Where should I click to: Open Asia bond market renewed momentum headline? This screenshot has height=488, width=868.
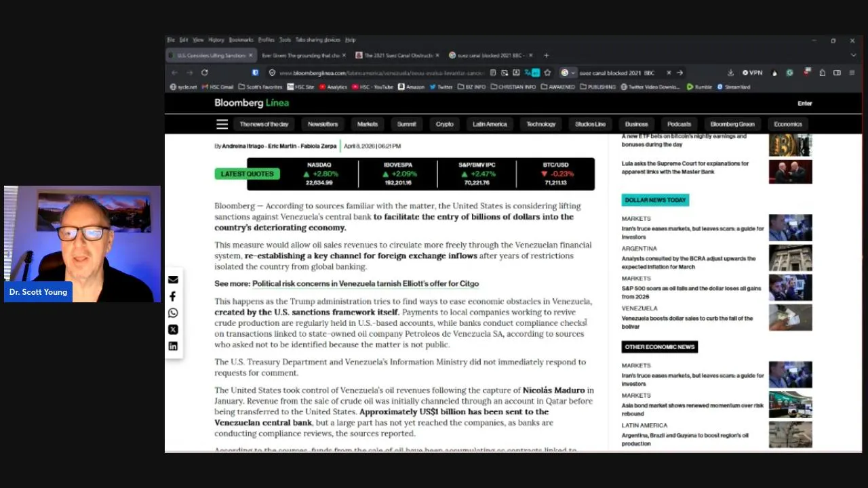692,409
